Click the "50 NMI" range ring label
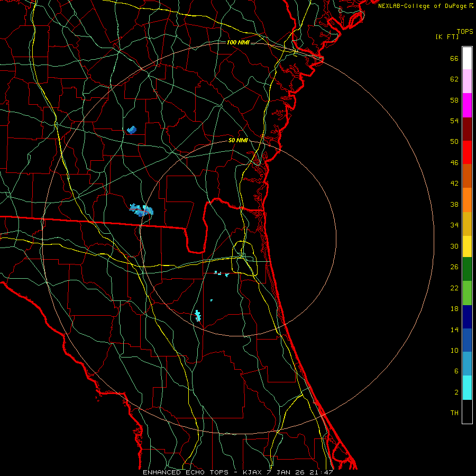This screenshot has height=476, width=476. (238, 140)
